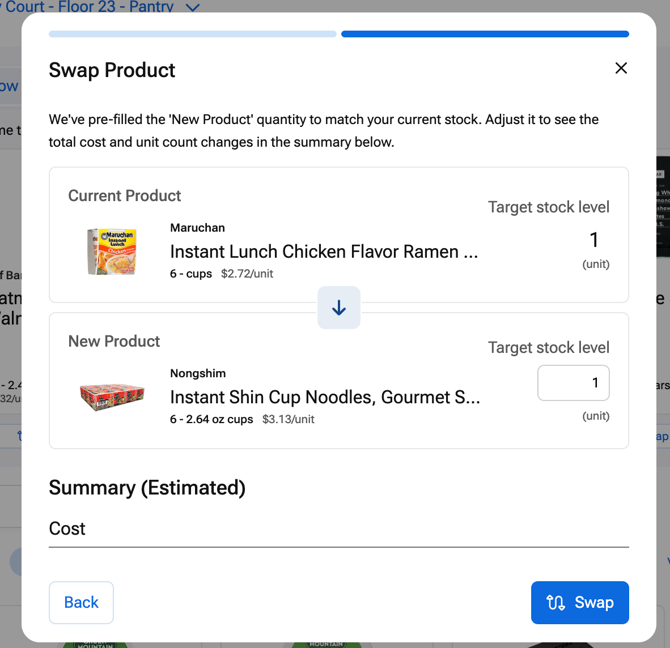Select the Cost section label
The image size is (670, 648).
[67, 528]
